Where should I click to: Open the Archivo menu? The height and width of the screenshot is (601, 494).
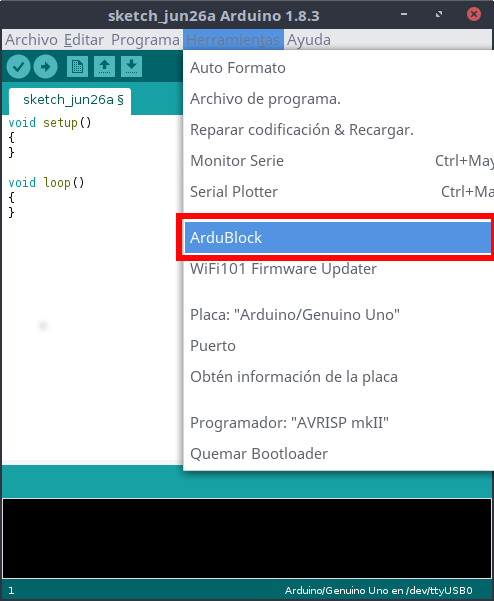pos(31,40)
